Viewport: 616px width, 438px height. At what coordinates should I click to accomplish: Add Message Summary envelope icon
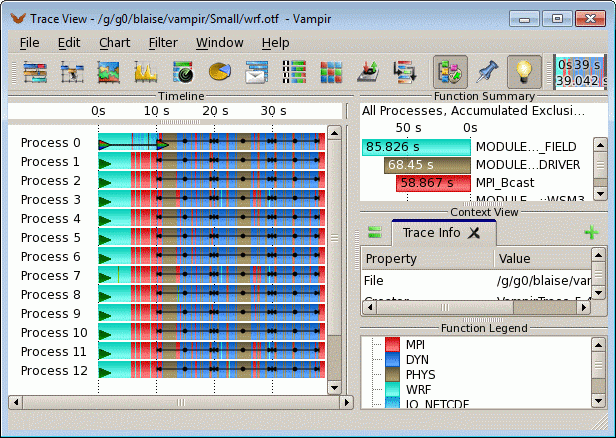point(257,72)
